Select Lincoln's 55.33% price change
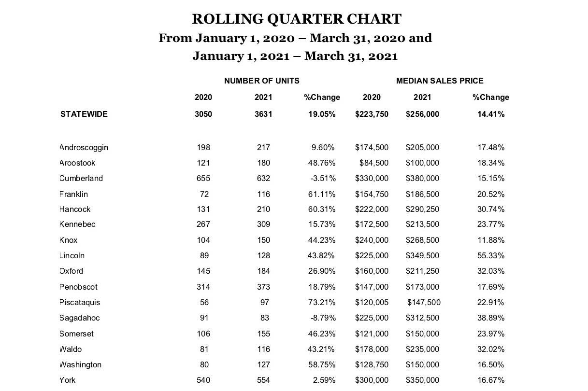This screenshot has width=588, height=391. 491,256
